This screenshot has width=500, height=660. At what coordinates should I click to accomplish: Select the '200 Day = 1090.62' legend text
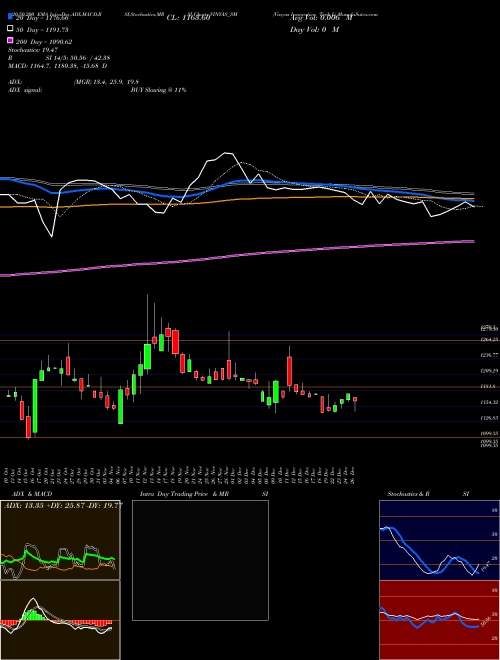coord(44,42)
